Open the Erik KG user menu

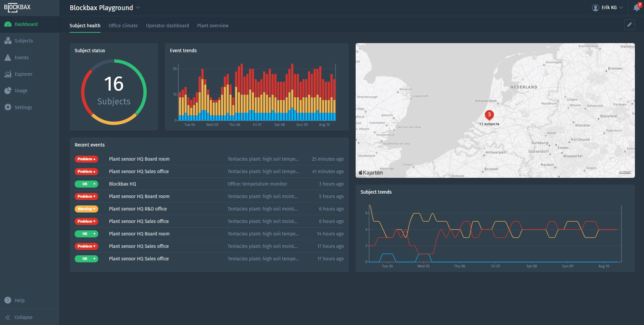point(608,7)
